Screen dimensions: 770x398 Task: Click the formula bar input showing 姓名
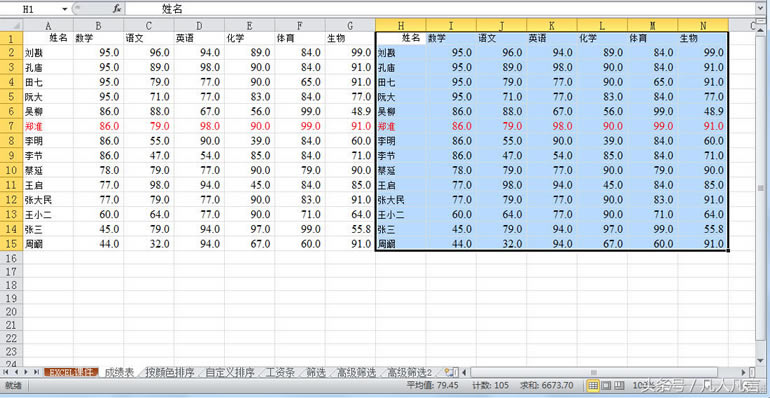(x=442, y=9)
